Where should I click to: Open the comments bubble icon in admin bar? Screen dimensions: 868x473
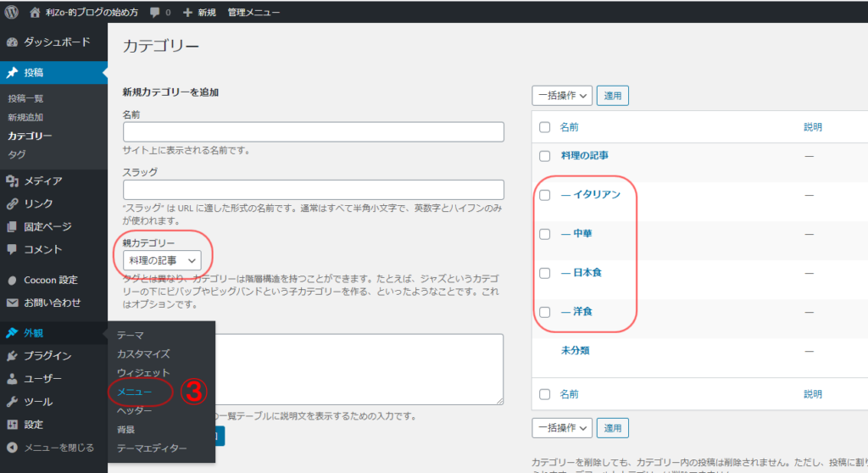(155, 13)
